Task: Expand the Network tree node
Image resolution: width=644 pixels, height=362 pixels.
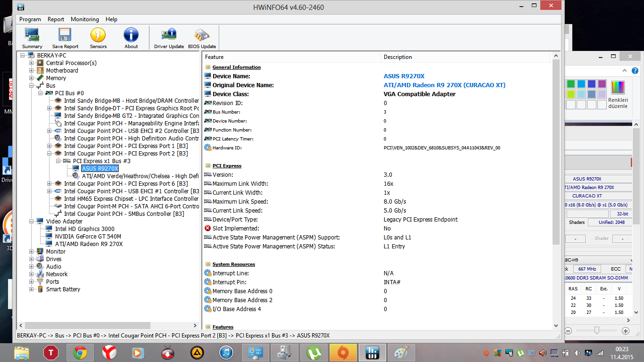Action: click(x=32, y=274)
